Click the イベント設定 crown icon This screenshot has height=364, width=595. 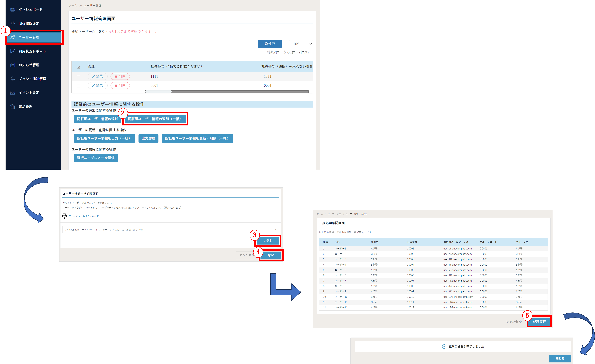point(13,93)
